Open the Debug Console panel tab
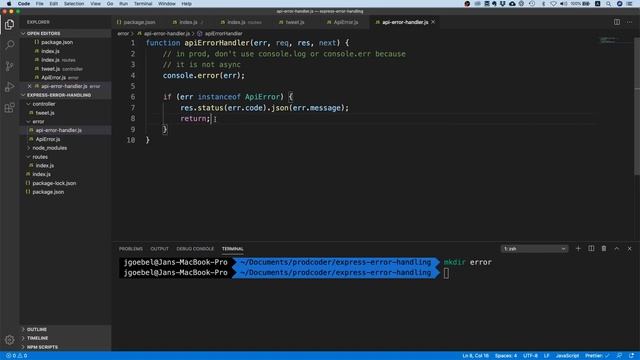The height and width of the screenshot is (360, 640). (x=195, y=249)
